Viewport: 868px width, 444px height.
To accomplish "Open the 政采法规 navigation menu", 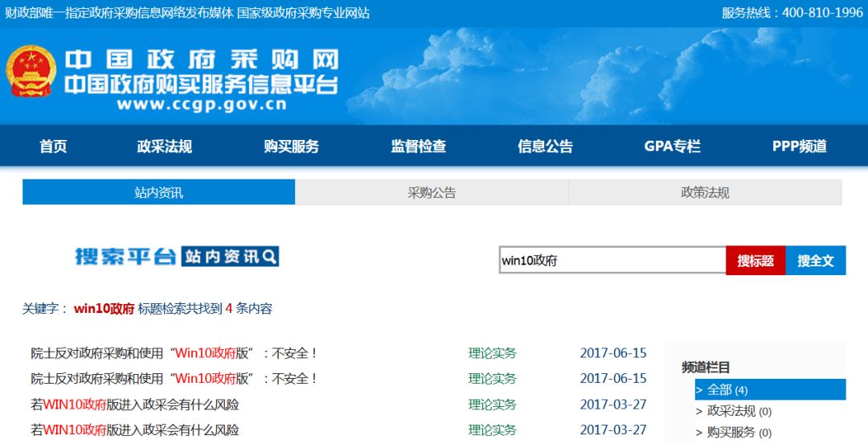I will [165, 146].
